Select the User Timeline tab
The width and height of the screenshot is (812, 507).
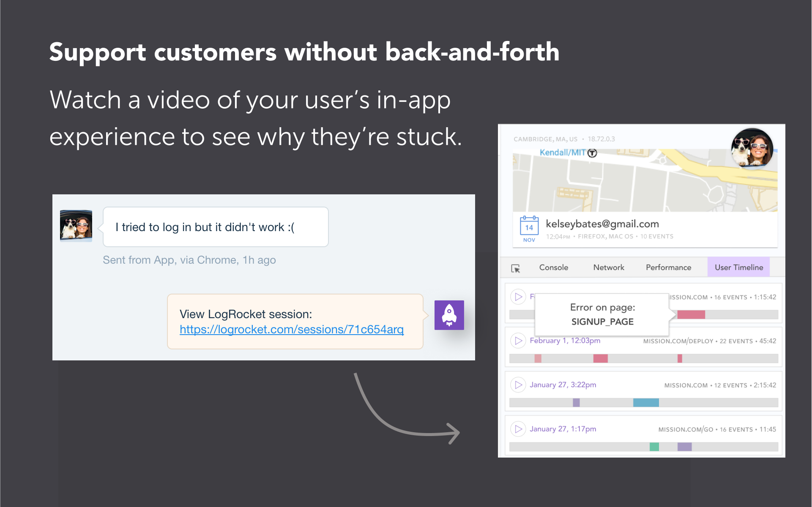738,267
